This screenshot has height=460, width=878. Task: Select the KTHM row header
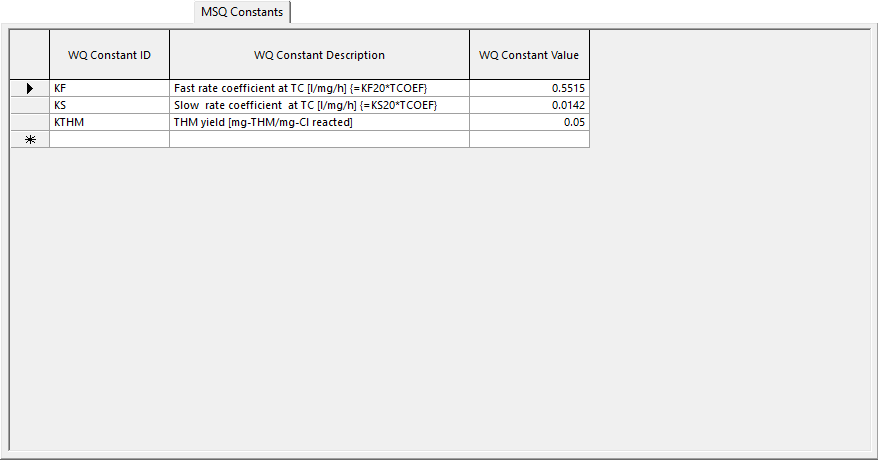point(29,122)
